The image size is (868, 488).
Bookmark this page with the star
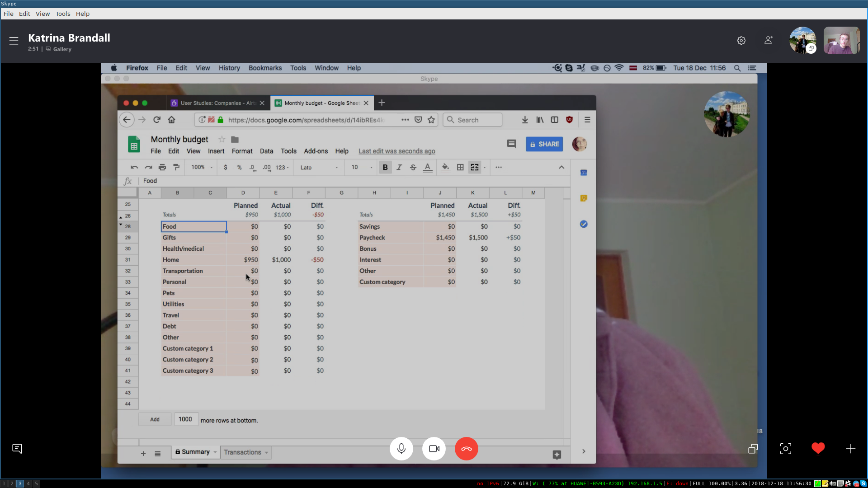[431, 120]
